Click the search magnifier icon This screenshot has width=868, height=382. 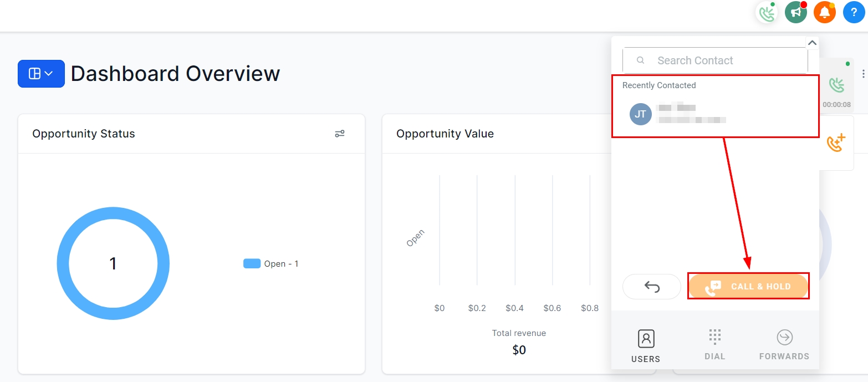tap(640, 60)
